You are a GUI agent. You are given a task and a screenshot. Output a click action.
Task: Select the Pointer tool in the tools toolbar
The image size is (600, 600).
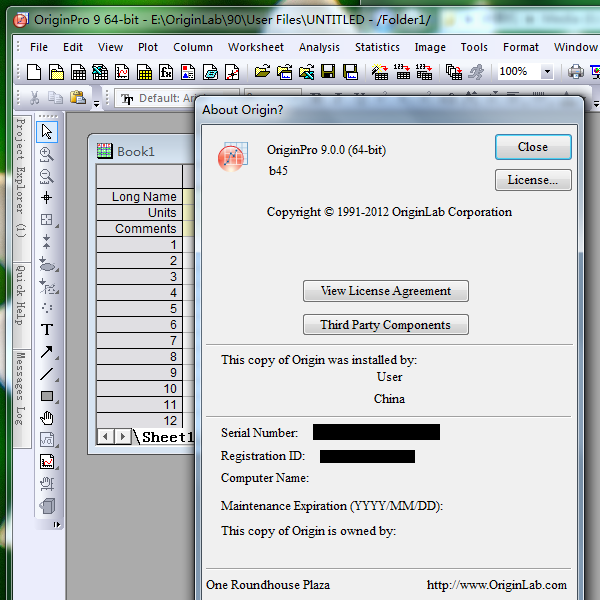point(47,132)
